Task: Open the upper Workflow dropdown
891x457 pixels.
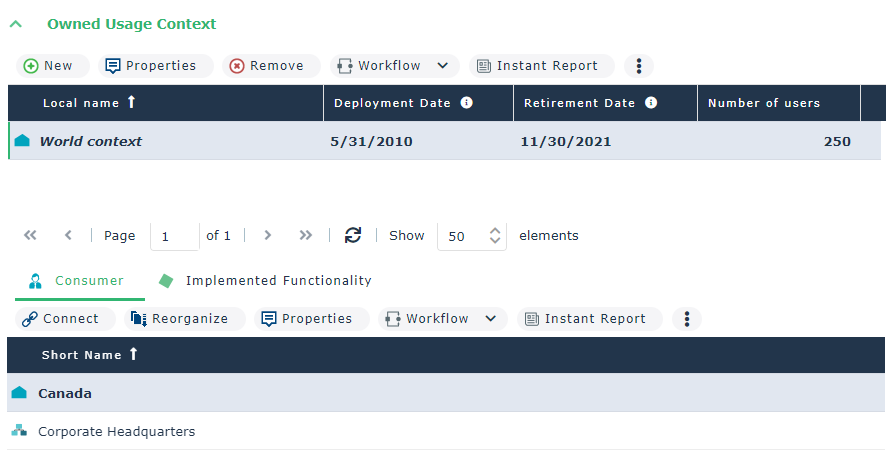Action: tap(394, 66)
